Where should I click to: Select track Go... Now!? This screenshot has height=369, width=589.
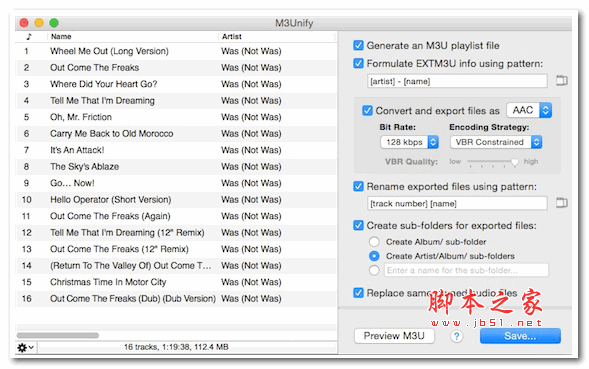click(x=176, y=183)
